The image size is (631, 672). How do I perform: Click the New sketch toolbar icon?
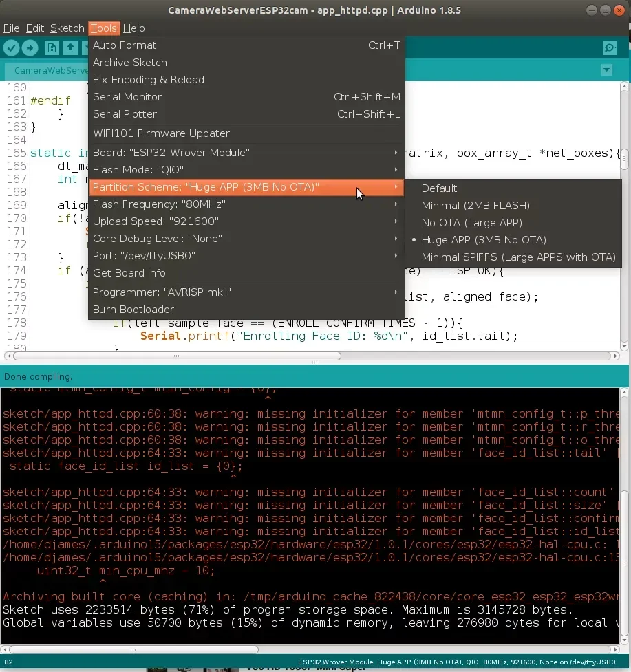52,47
